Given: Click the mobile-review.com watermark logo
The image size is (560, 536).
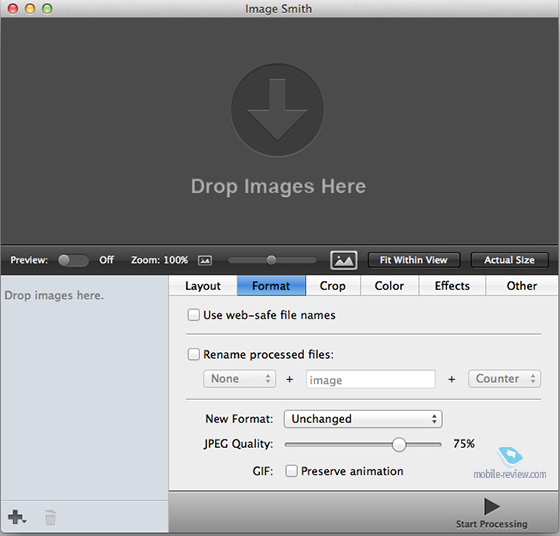Looking at the screenshot, I should pyautogui.click(x=510, y=462).
